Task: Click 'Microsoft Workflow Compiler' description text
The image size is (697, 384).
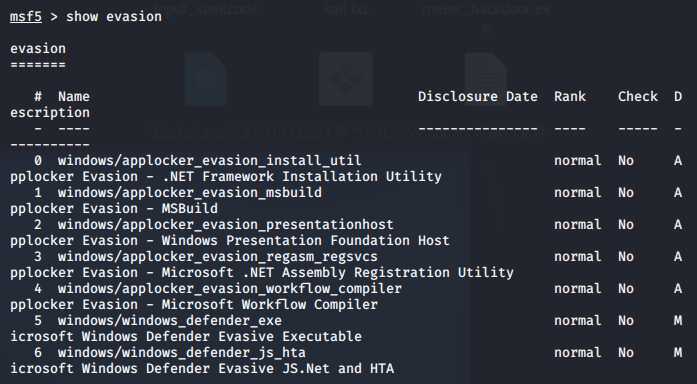Action: tap(269, 305)
